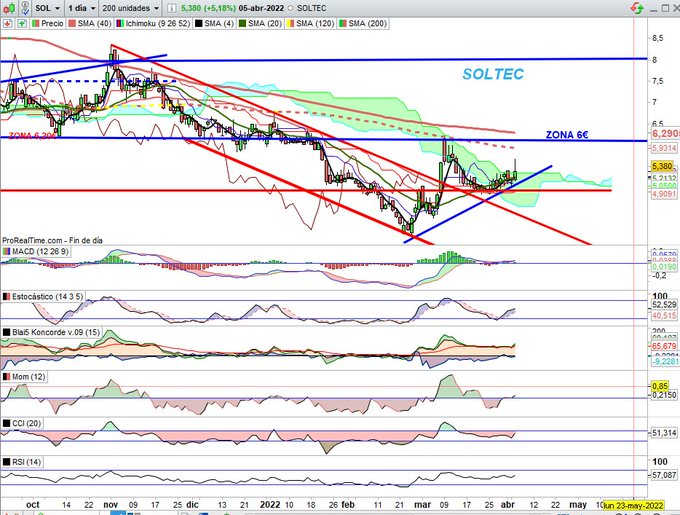Viewport: 680px width, 515px height.
Task: Open Precio settings
Action: (48, 23)
